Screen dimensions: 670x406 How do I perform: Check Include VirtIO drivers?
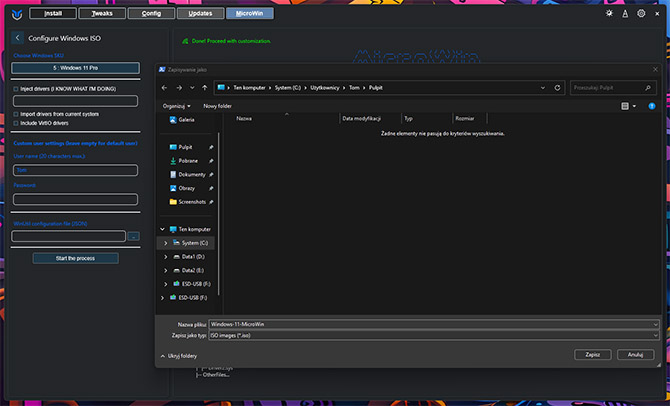[x=16, y=123]
